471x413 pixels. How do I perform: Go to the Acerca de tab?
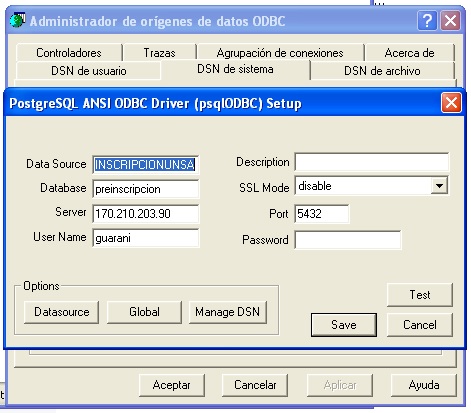click(x=409, y=53)
